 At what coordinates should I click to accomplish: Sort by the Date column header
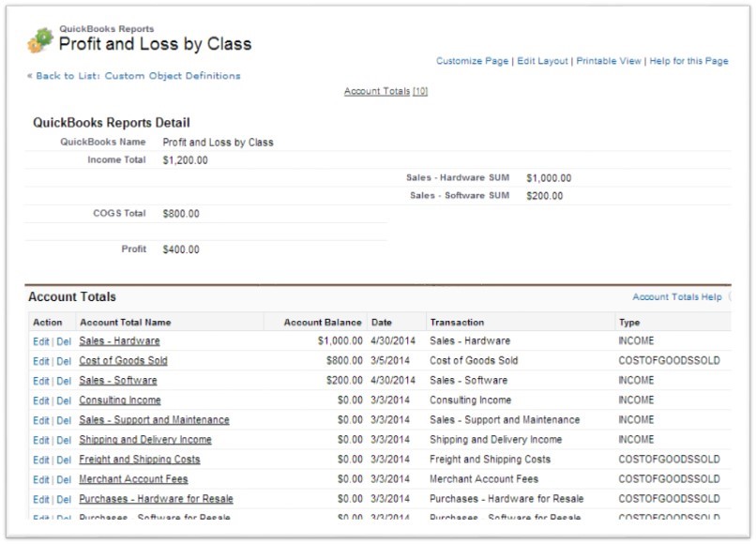pos(381,322)
